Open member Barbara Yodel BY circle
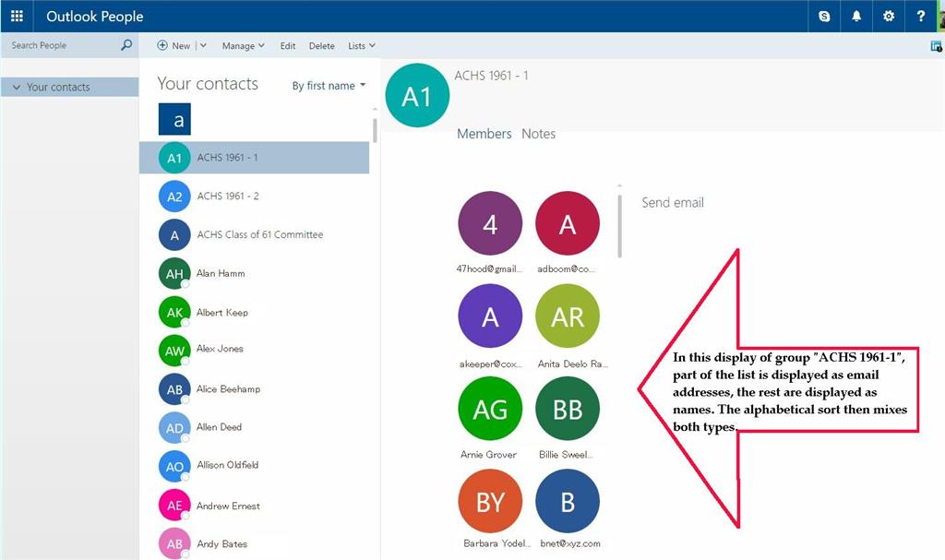The image size is (945, 560). tap(490, 502)
